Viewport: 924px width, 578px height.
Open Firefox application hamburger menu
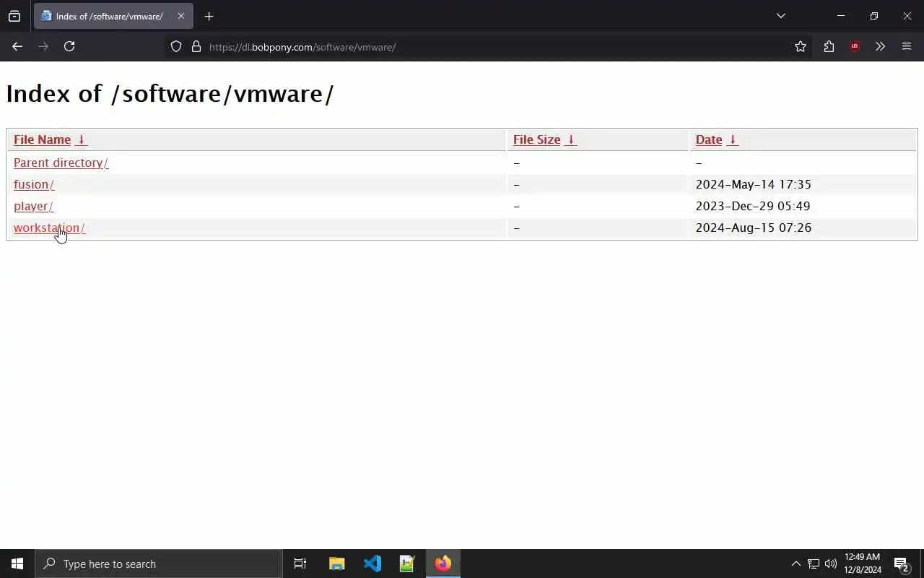(x=907, y=46)
